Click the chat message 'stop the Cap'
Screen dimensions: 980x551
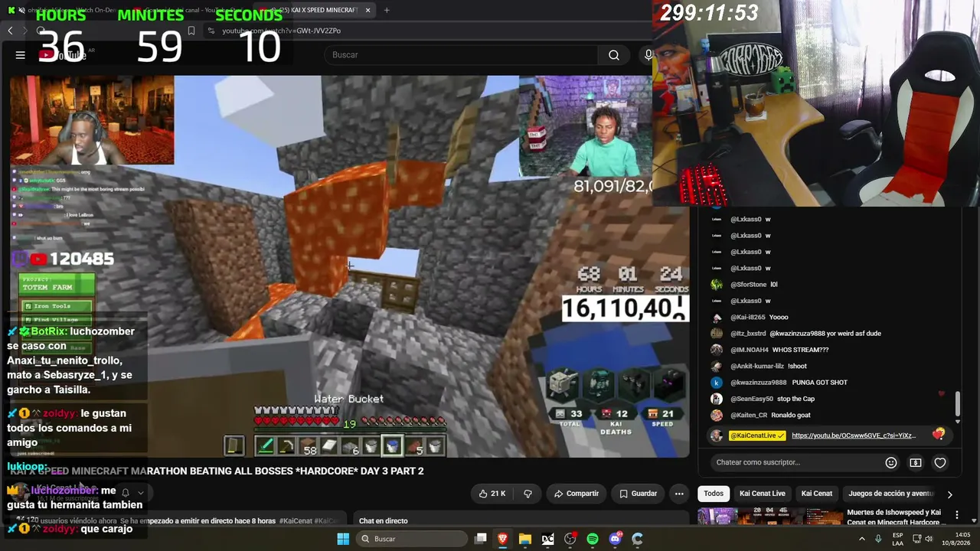pos(795,399)
